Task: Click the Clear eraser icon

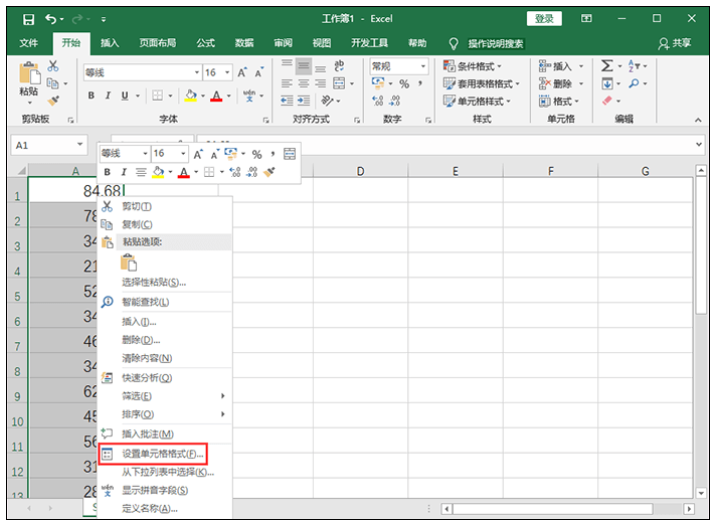Action: (607, 100)
